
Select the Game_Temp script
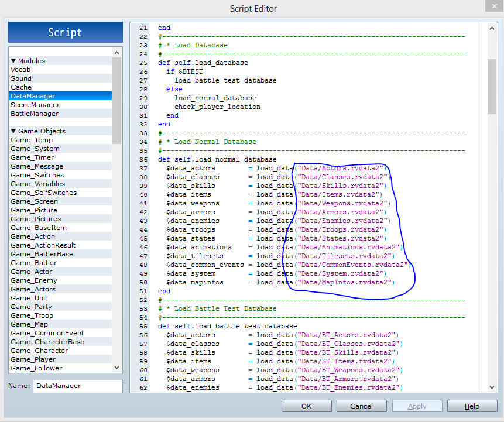[x=61, y=140]
